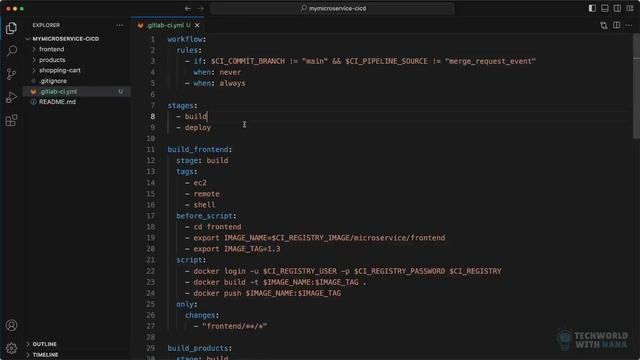Open the Extensions view

click(11, 120)
